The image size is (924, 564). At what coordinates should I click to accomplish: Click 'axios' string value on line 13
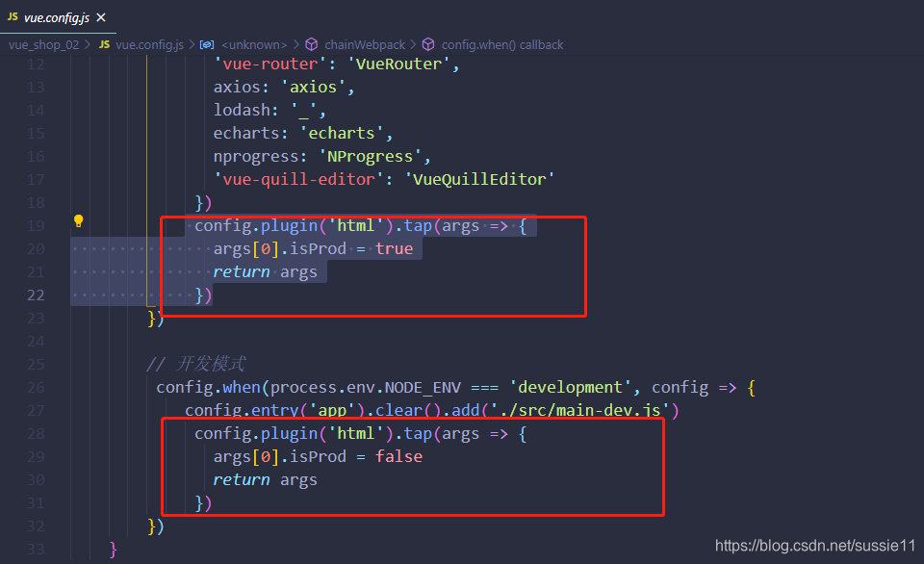[x=313, y=87]
